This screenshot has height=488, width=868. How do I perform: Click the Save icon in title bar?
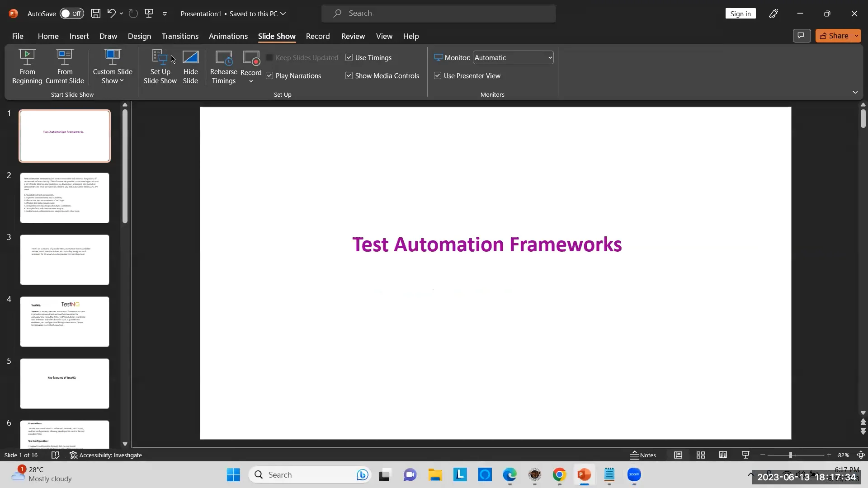[x=96, y=14]
